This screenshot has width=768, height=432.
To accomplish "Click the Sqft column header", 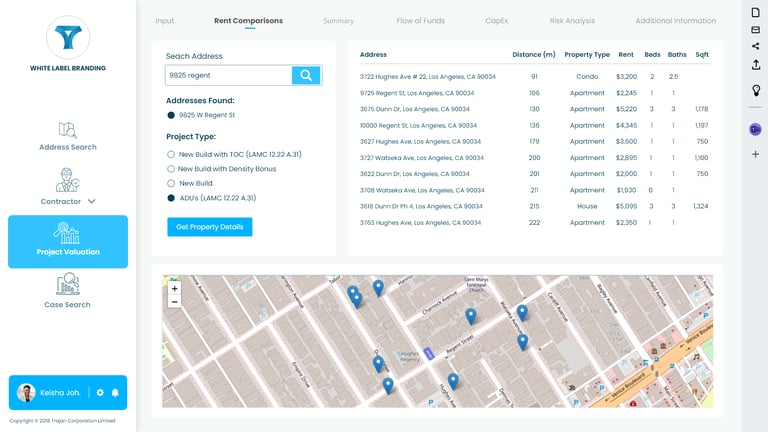I will pos(702,54).
